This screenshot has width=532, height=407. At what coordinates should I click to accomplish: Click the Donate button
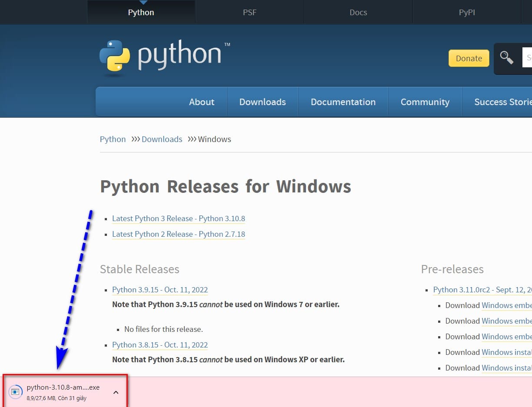click(469, 58)
